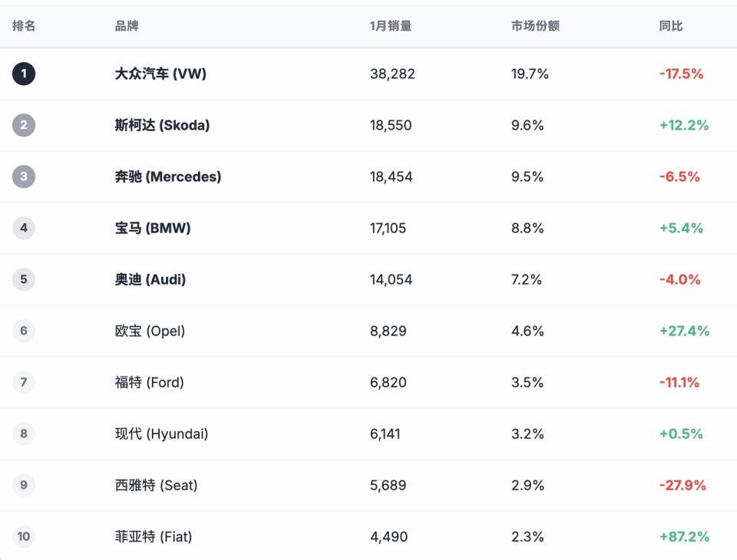The image size is (737, 560).
Task: Click the 同比 column header
Action: (670, 26)
